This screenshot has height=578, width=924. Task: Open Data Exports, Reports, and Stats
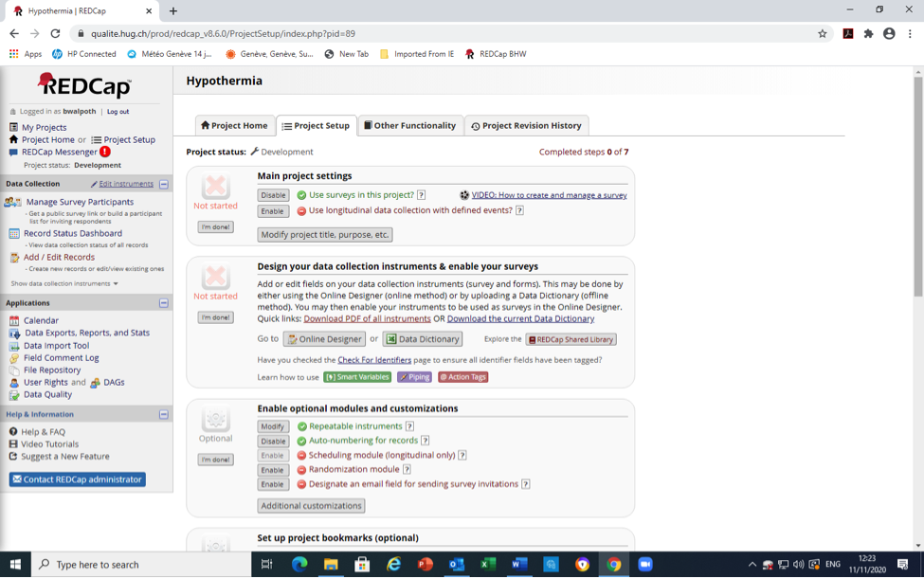tap(86, 333)
